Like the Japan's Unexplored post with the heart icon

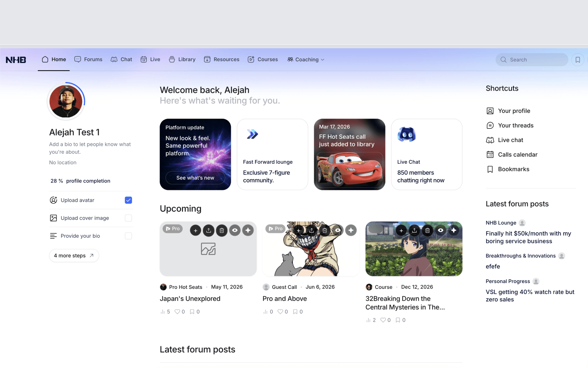(x=177, y=312)
